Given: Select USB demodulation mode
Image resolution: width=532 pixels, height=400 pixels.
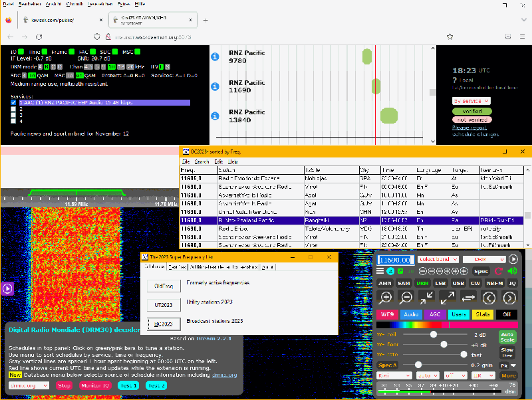Looking at the screenshot, I should tap(458, 283).
